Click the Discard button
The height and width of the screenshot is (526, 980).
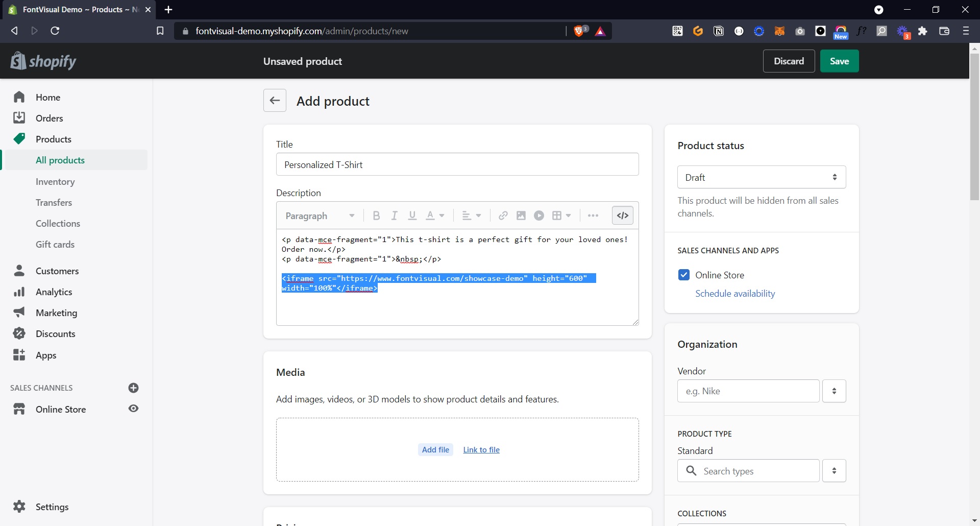click(789, 61)
